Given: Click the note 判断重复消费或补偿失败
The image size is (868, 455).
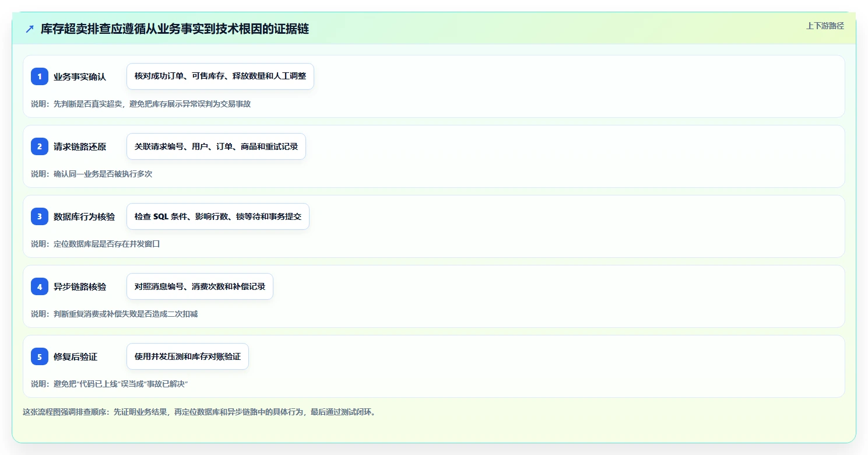Looking at the screenshot, I should [x=114, y=314].
